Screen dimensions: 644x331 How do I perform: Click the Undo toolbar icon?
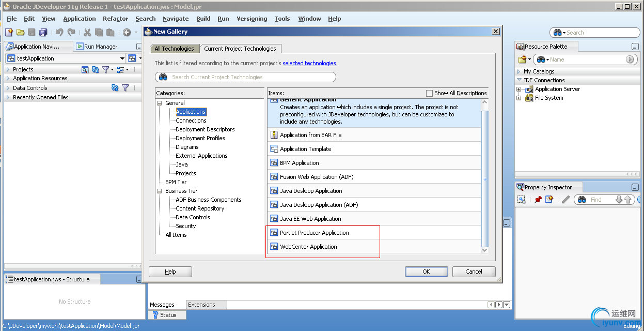click(x=59, y=33)
